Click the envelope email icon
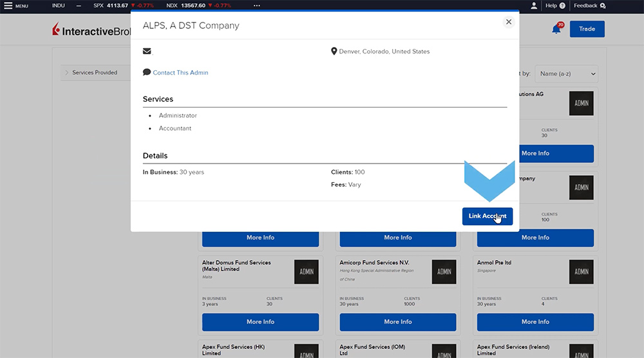This screenshot has width=644, height=358. pyautogui.click(x=147, y=51)
